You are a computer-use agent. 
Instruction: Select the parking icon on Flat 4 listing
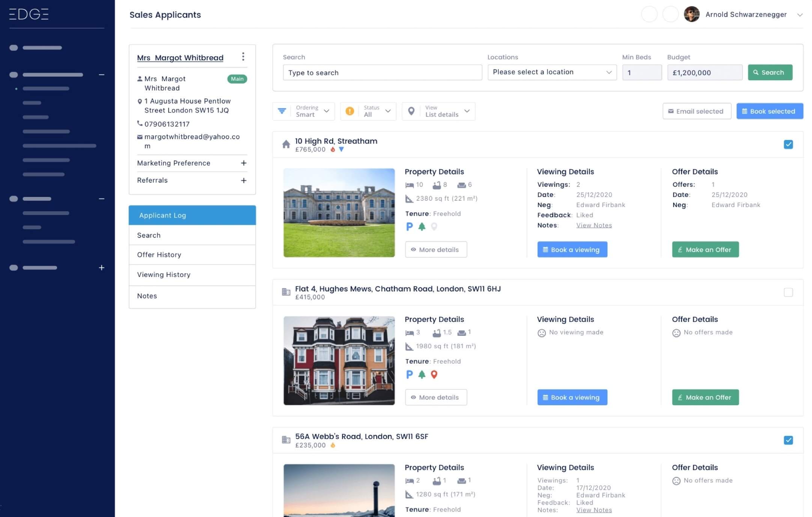(409, 374)
